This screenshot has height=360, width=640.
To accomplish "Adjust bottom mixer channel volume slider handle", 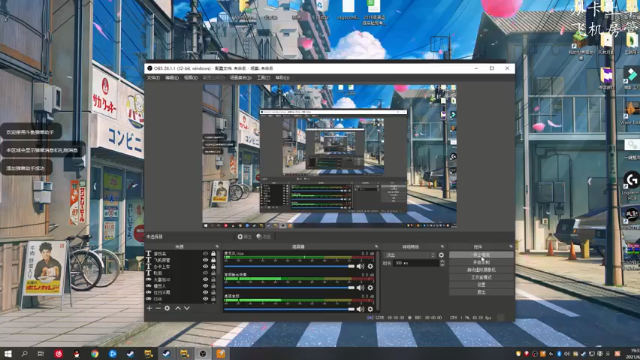I will point(351,309).
